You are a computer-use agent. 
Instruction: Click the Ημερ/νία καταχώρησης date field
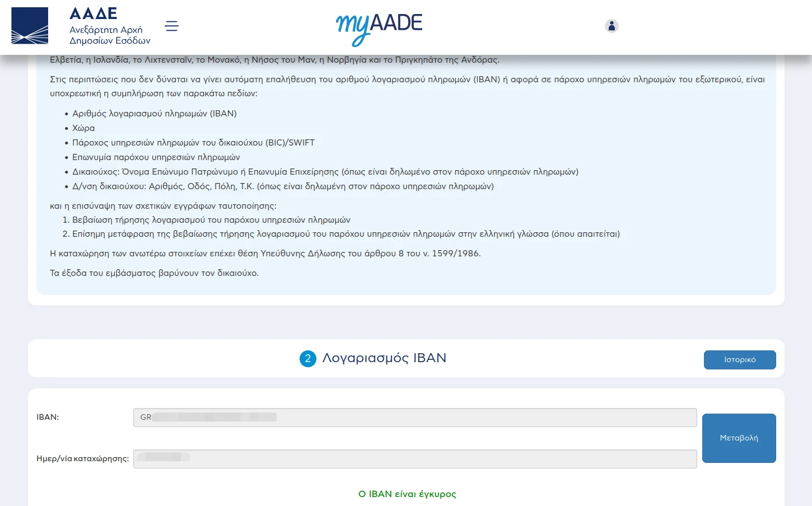[414, 459]
